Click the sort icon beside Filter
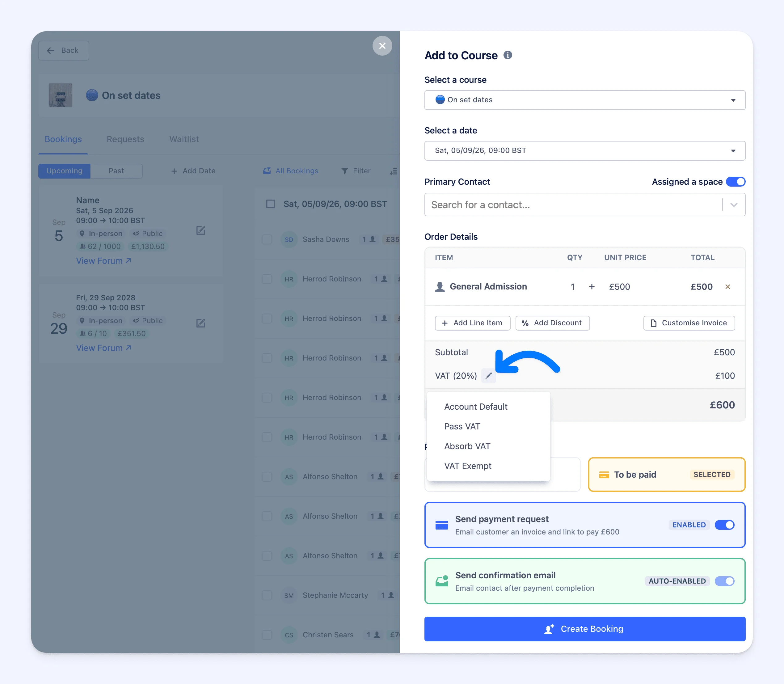This screenshot has width=784, height=684. tap(394, 171)
